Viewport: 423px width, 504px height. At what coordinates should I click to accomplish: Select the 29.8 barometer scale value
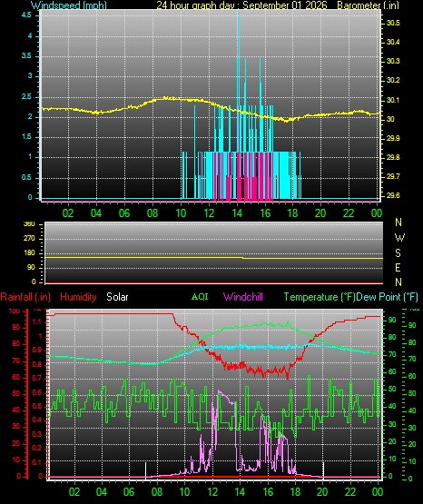pos(393,157)
